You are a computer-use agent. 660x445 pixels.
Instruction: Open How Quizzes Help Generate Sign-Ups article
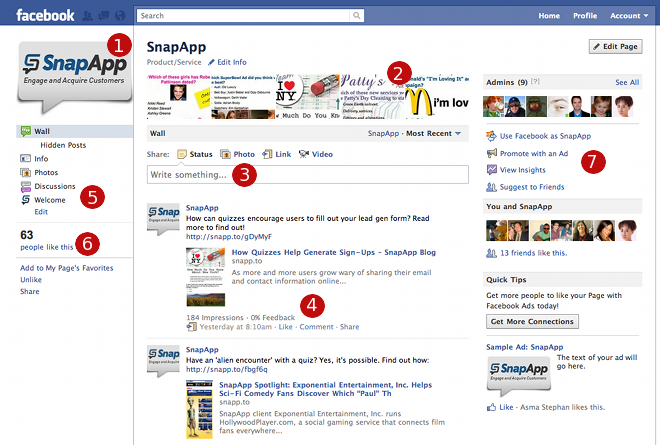point(333,252)
